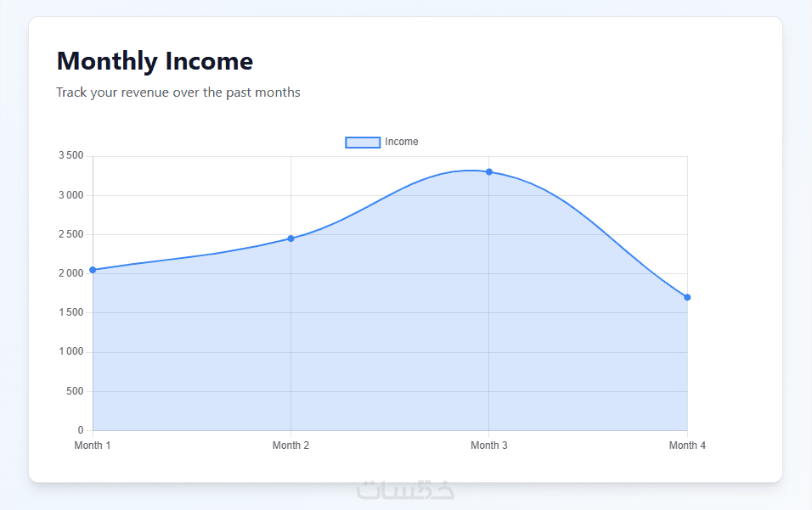Viewport: 812px width, 510px height.
Task: Click the Month 1 x-axis label
Action: click(x=93, y=446)
